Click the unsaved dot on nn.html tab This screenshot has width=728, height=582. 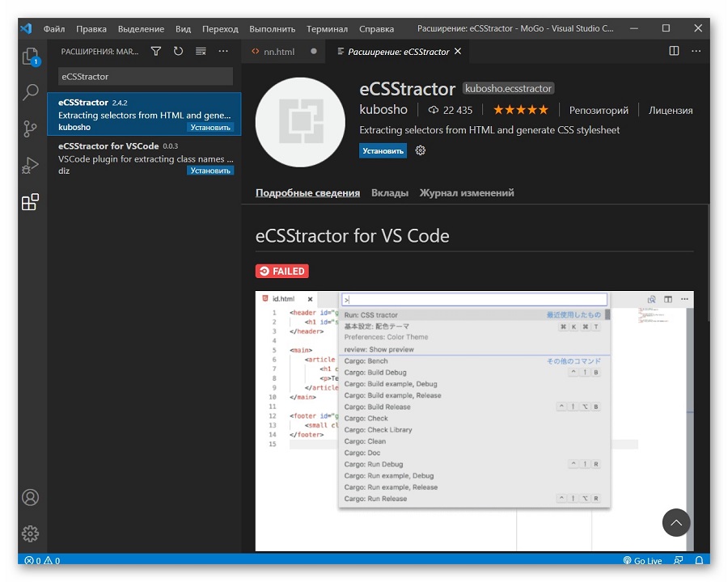(x=314, y=51)
